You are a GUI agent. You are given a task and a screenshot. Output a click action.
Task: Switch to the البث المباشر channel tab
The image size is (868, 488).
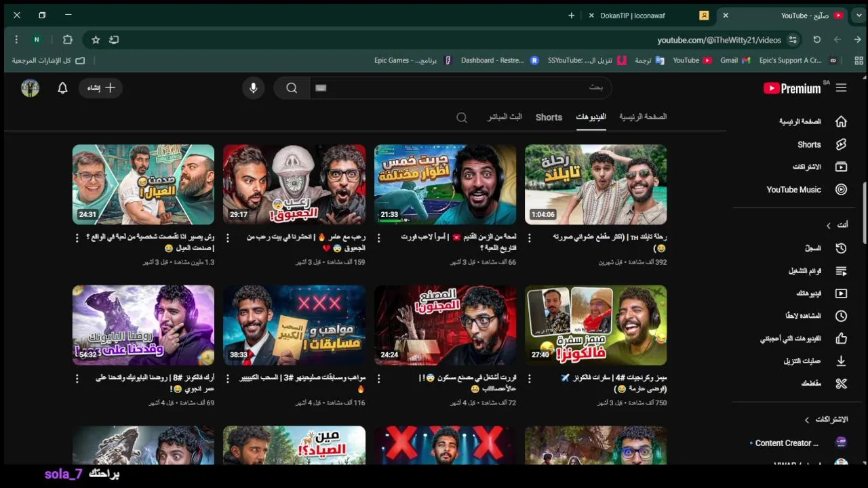point(505,117)
